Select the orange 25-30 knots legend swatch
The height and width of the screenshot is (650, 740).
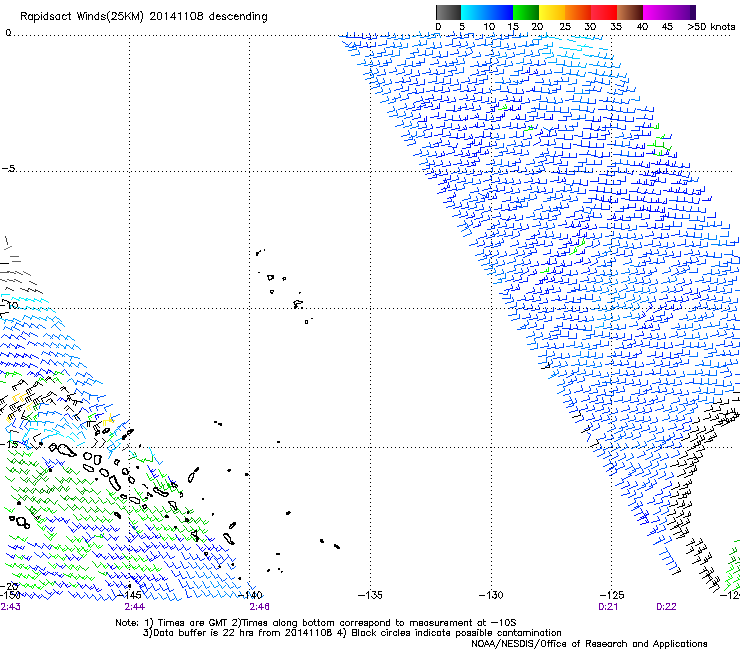click(x=578, y=12)
